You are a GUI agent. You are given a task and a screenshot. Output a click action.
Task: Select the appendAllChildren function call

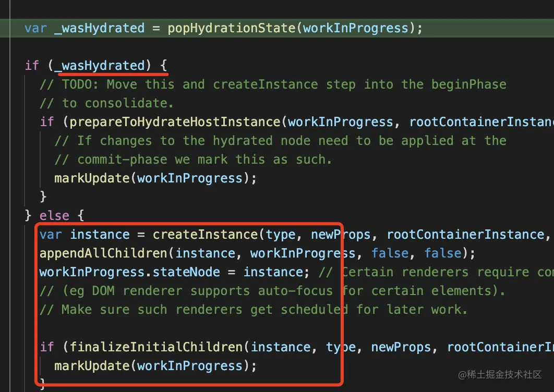pos(104,253)
